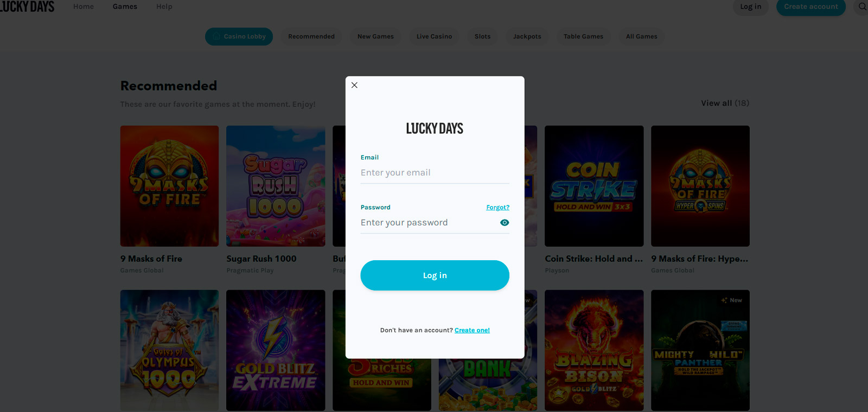The image size is (868, 412).
Task: Open the Jackpots category
Action: tap(527, 36)
